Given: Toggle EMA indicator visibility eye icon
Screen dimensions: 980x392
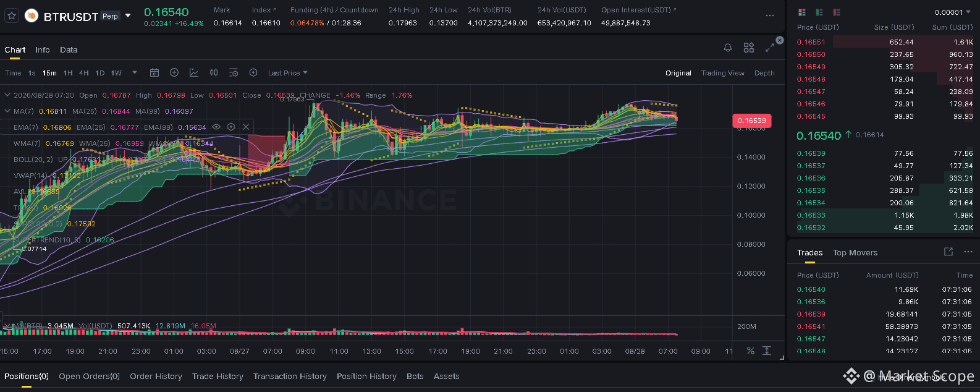Looking at the screenshot, I should click(x=216, y=127).
